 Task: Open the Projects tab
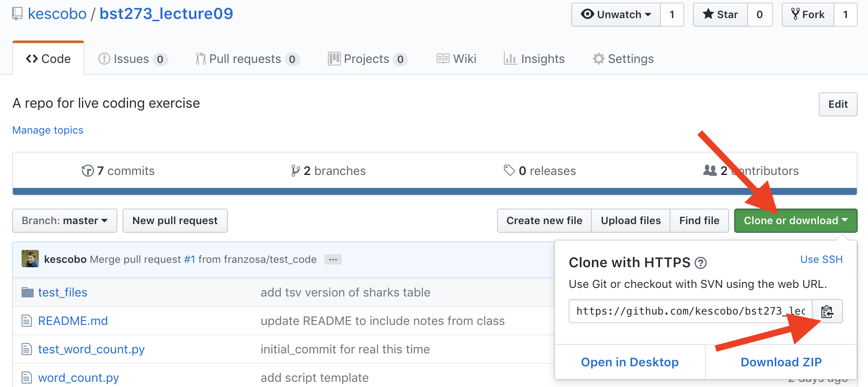tap(368, 59)
